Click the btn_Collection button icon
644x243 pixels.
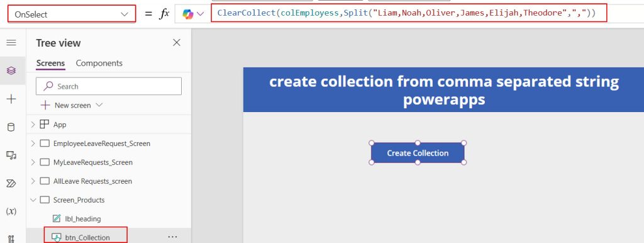tap(56, 238)
